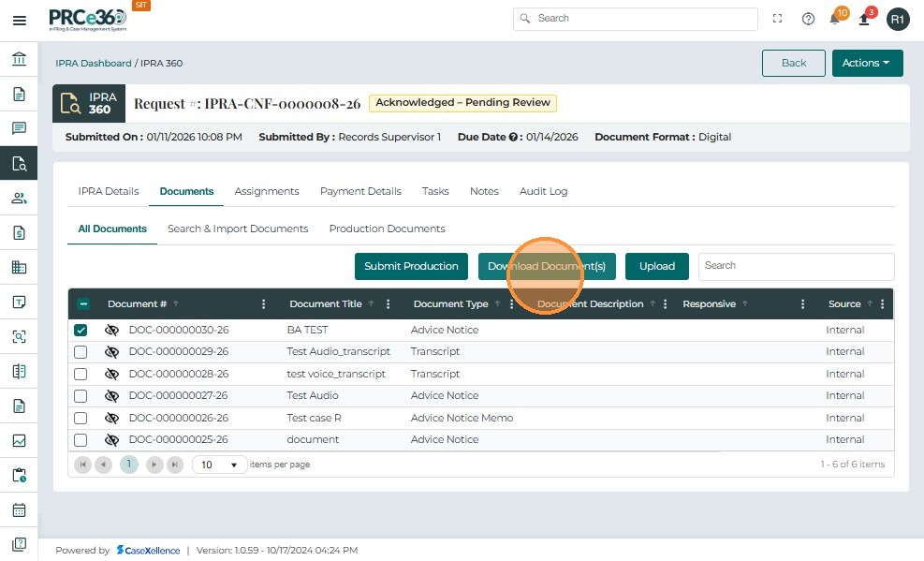924x561 pixels.
Task: Check the box for DOC-000000027-26
Action: [81, 396]
